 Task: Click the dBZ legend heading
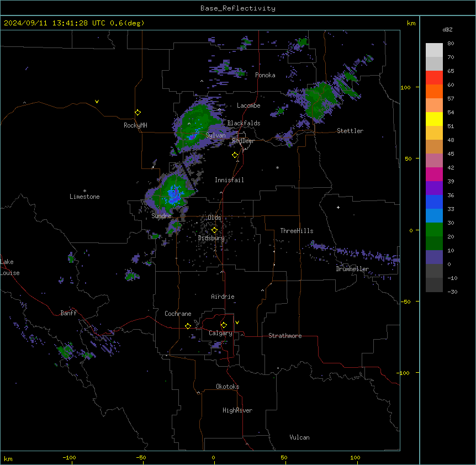(447, 29)
